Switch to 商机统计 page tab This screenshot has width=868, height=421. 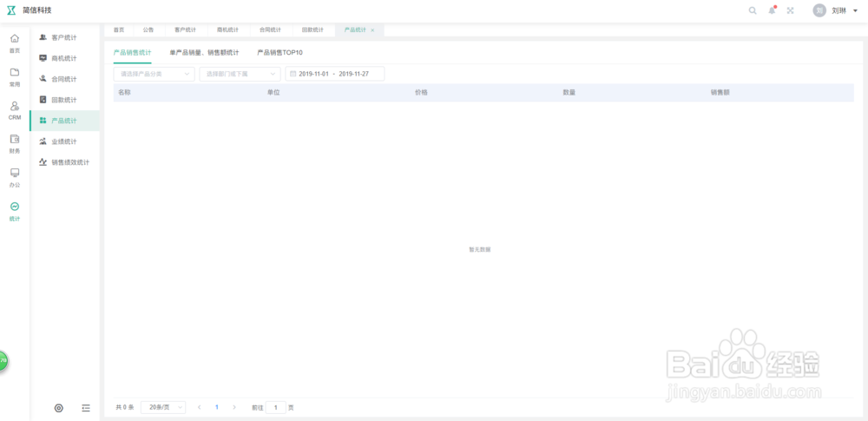(x=227, y=30)
